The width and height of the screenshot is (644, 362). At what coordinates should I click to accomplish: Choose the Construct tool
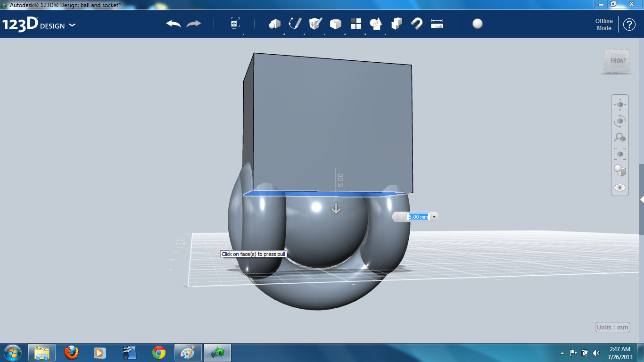tap(315, 24)
